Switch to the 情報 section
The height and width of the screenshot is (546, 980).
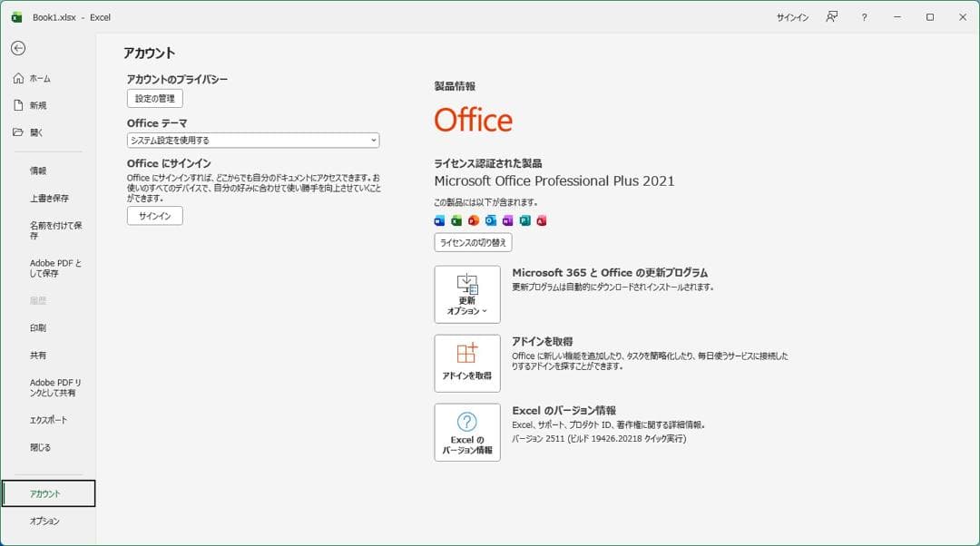pos(39,170)
